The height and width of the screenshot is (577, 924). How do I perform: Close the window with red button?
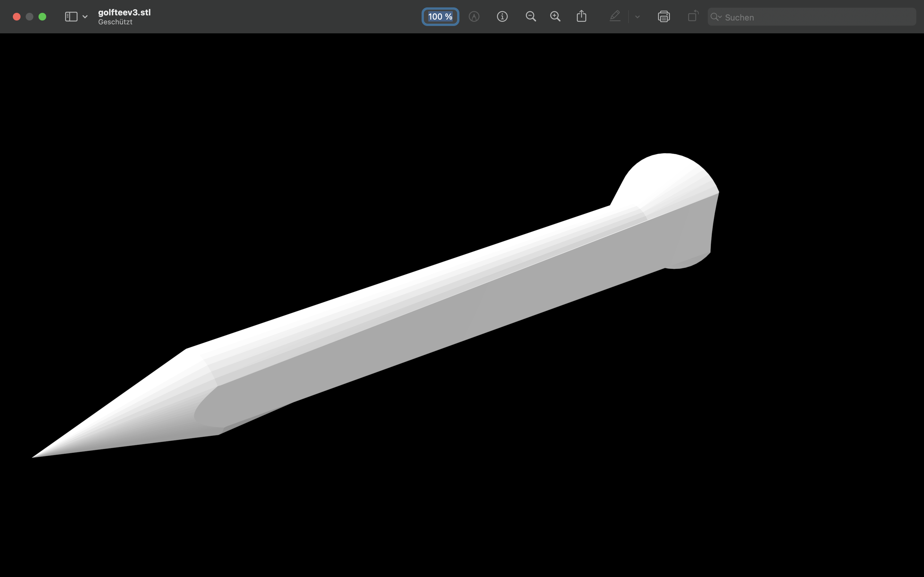pos(16,17)
